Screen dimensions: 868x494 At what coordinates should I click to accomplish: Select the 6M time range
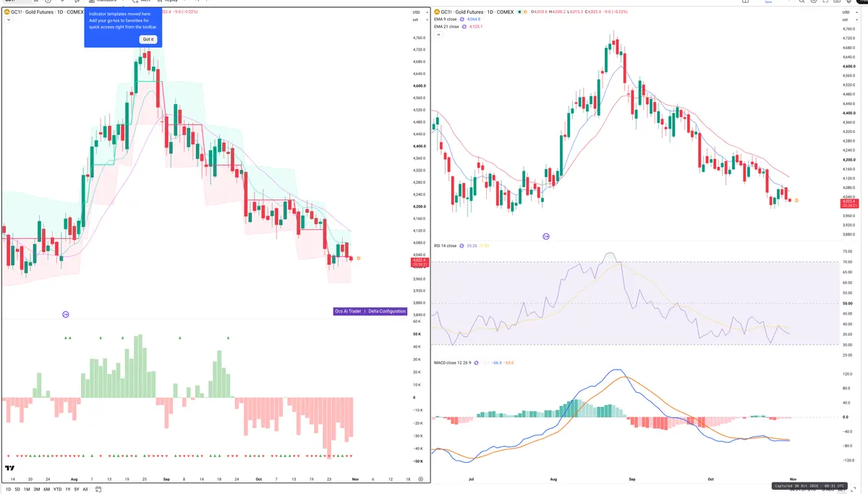[x=46, y=489]
